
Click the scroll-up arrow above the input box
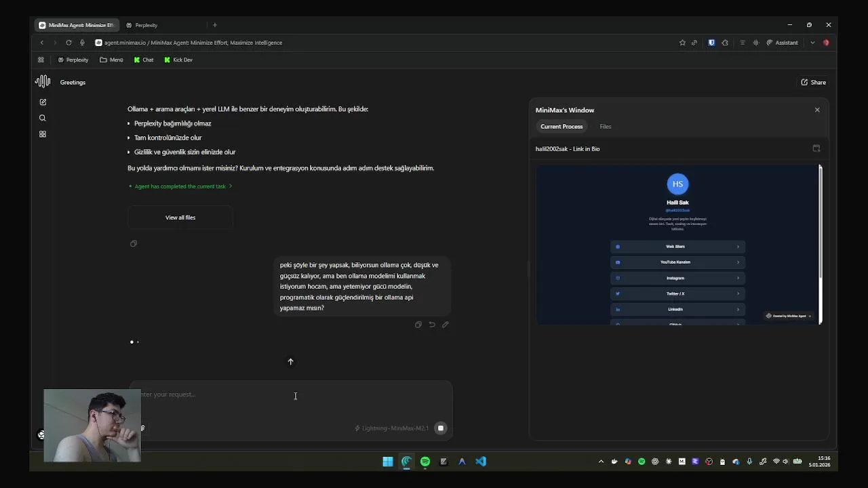(x=290, y=362)
